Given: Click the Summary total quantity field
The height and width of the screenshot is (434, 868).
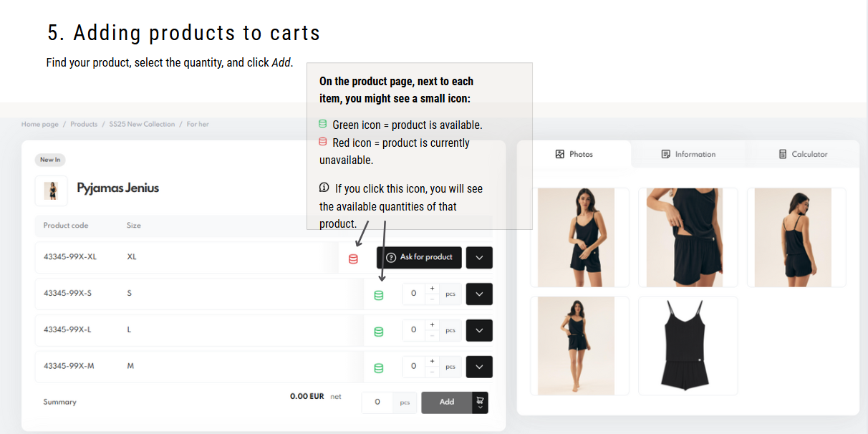Looking at the screenshot, I should click(x=377, y=402).
